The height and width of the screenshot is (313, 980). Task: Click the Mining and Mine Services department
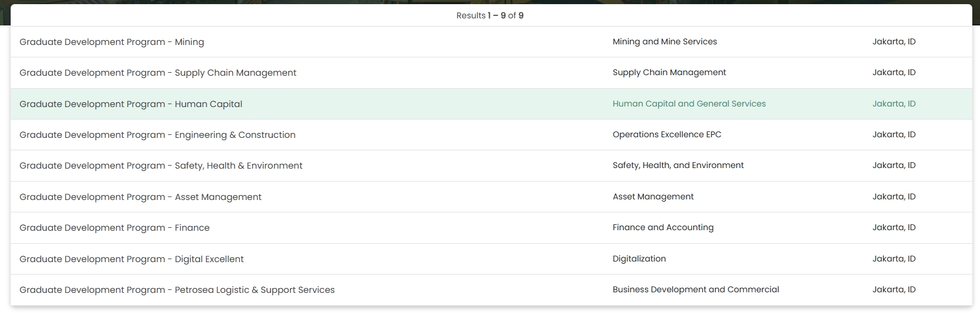665,41
